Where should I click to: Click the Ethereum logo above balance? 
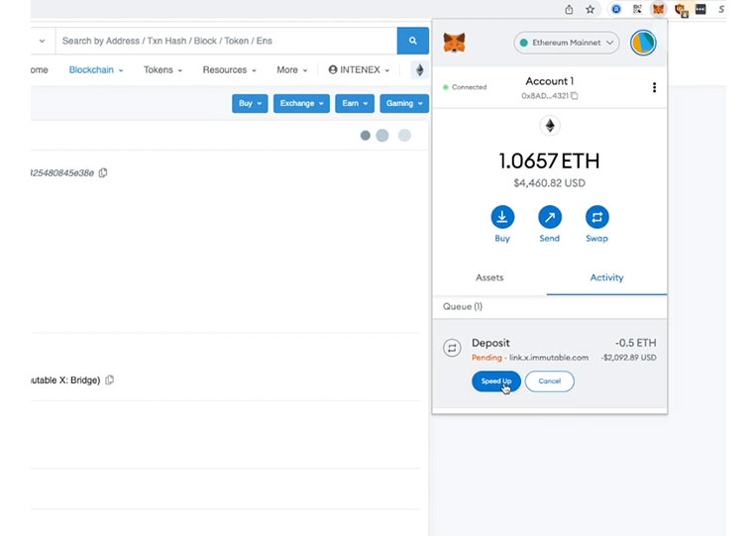pyautogui.click(x=550, y=126)
